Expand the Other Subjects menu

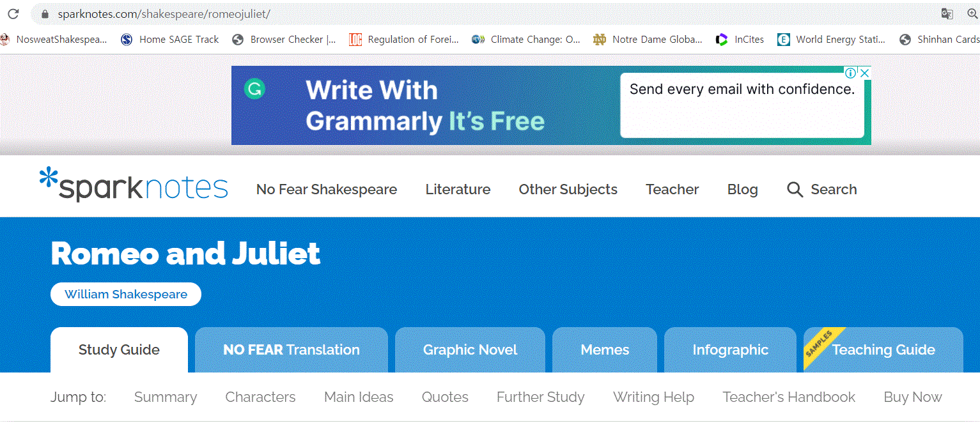pyautogui.click(x=568, y=190)
